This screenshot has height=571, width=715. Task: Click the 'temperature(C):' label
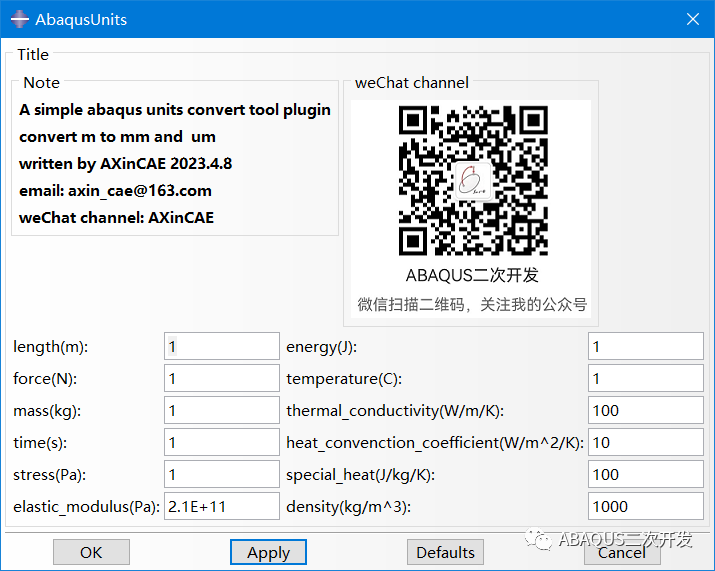(x=344, y=379)
